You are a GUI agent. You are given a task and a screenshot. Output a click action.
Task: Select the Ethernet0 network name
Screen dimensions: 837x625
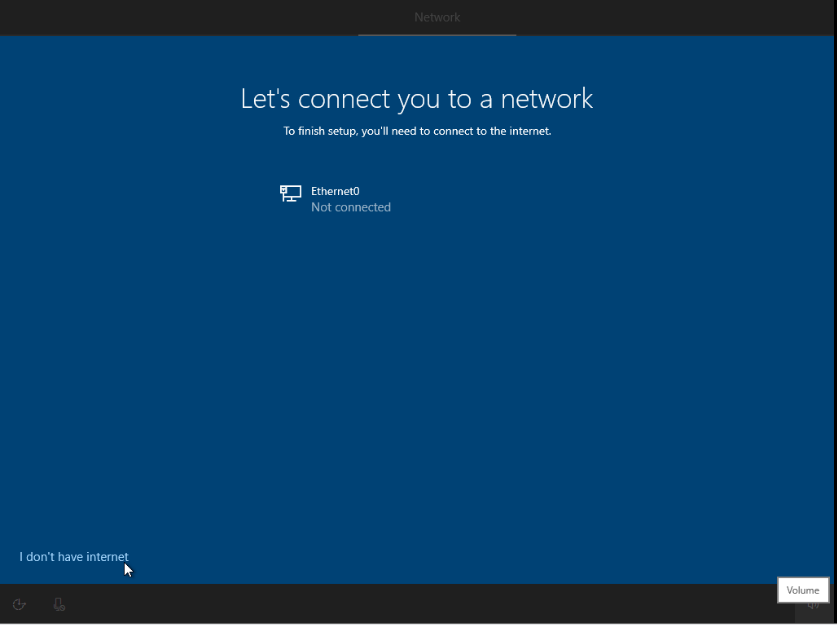(x=335, y=191)
